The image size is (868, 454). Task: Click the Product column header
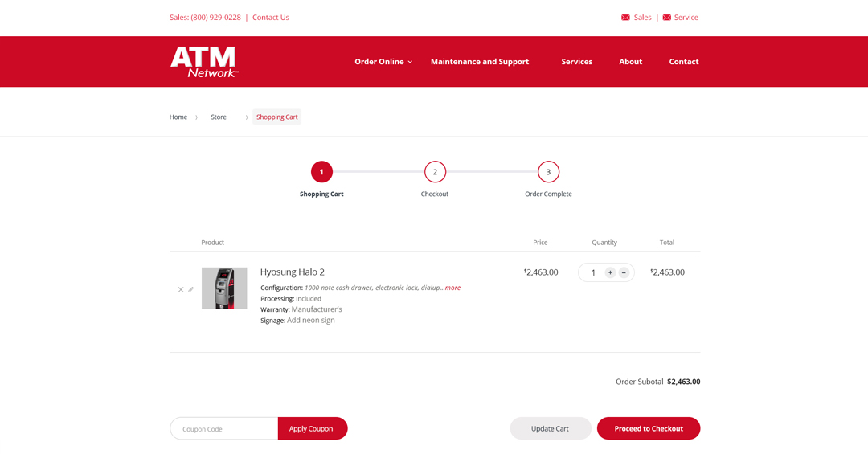click(212, 243)
